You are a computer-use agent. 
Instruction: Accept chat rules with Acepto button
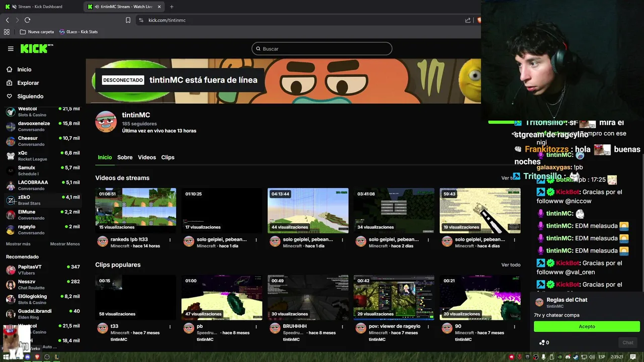587,326
